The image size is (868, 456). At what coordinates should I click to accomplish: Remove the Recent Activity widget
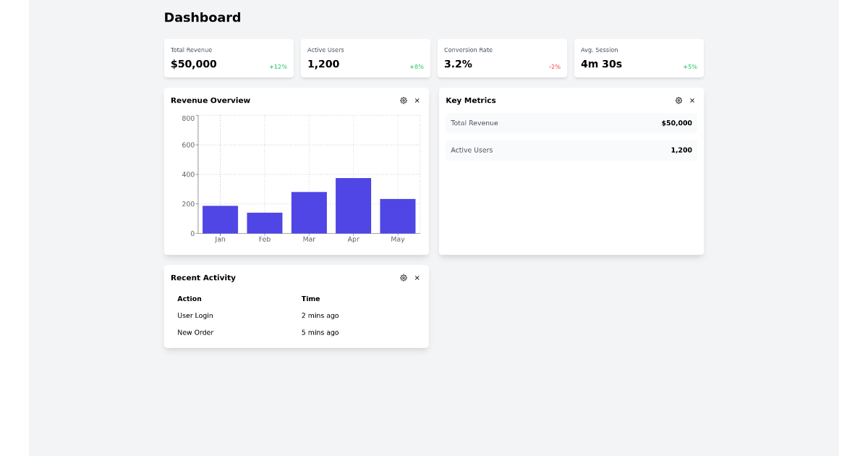pyautogui.click(x=417, y=277)
